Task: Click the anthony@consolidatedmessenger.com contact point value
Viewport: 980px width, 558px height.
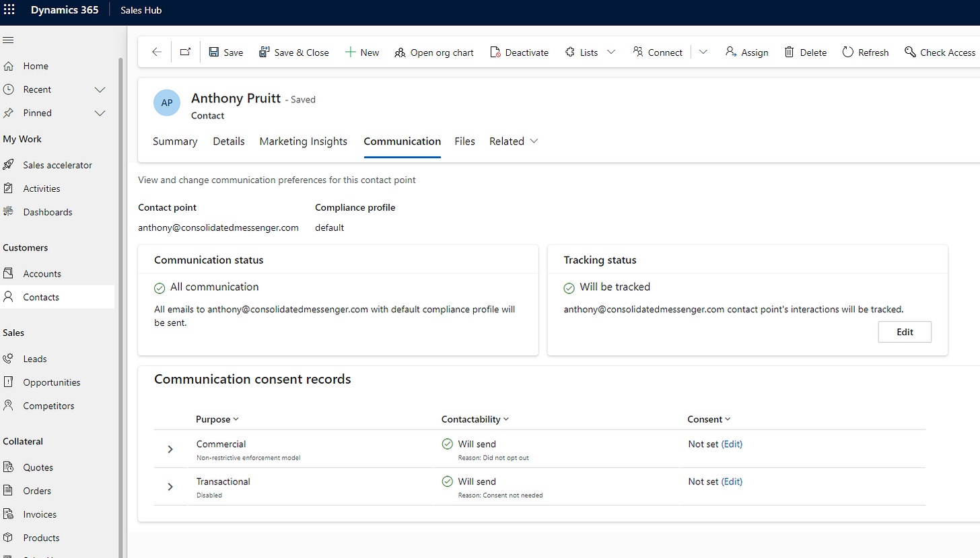Action: click(218, 228)
